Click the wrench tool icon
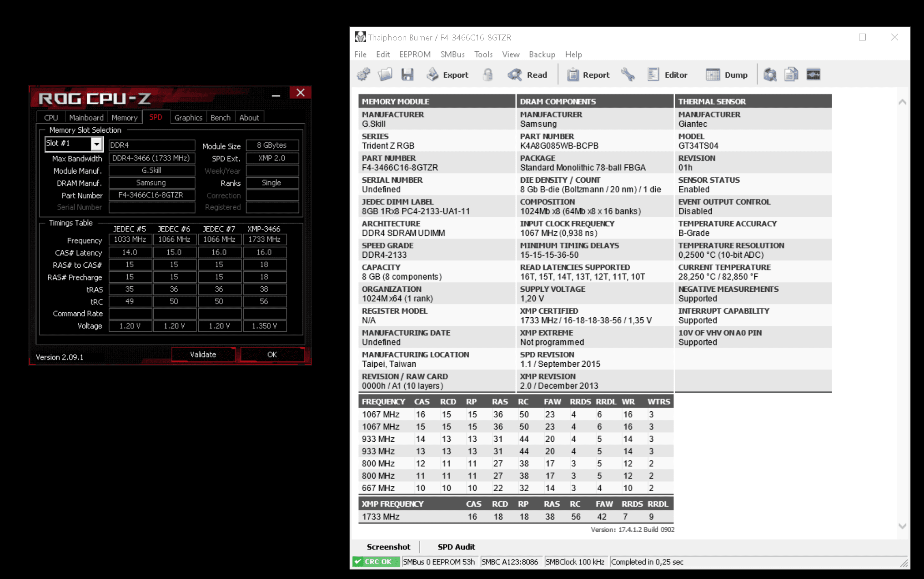Image resolution: width=924 pixels, height=579 pixels. tap(628, 75)
